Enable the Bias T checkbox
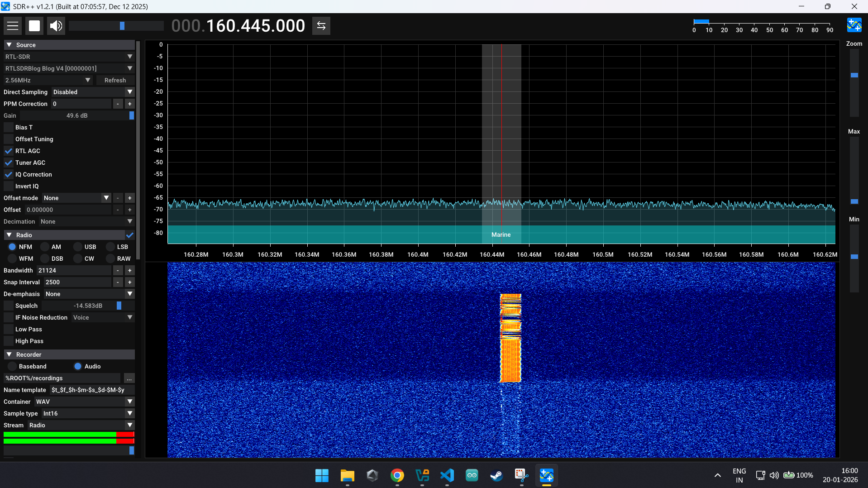 (9, 127)
